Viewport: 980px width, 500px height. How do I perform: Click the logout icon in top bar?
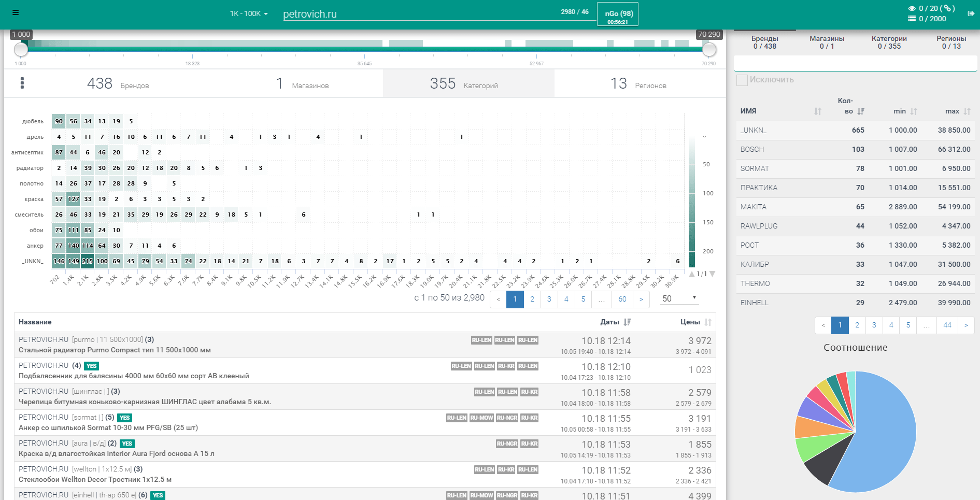point(971,13)
